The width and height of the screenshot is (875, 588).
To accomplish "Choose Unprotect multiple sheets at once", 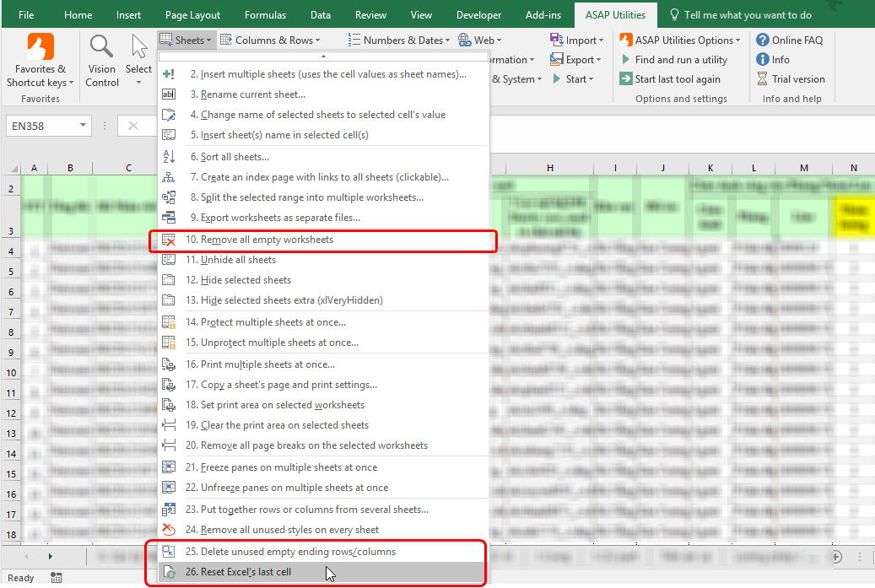I will click(323, 343).
